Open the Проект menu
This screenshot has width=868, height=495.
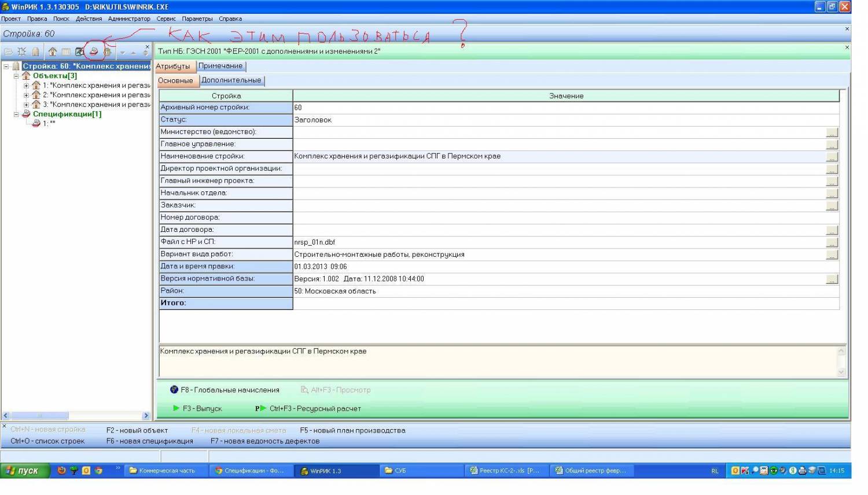tap(11, 19)
